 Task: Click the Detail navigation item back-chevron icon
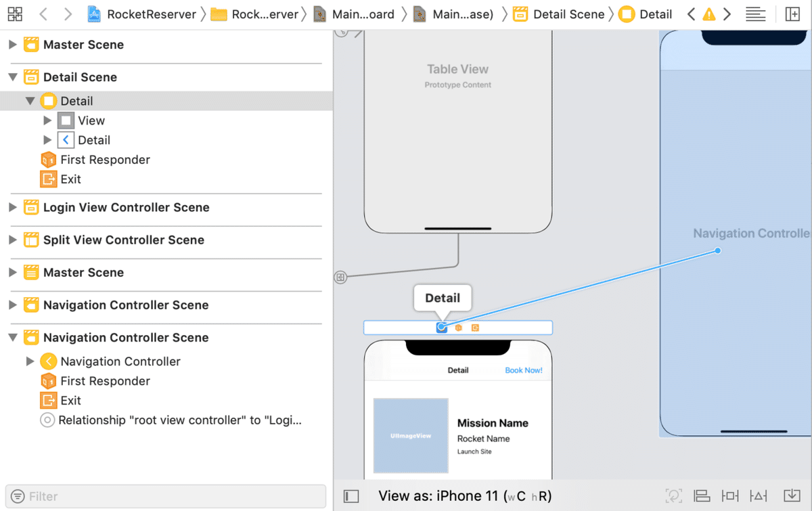[x=65, y=140]
